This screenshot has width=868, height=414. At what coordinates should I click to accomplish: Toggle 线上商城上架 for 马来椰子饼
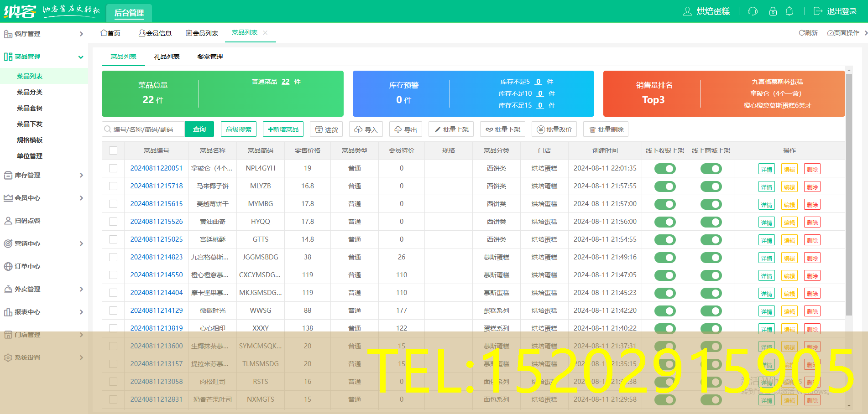pyautogui.click(x=711, y=186)
